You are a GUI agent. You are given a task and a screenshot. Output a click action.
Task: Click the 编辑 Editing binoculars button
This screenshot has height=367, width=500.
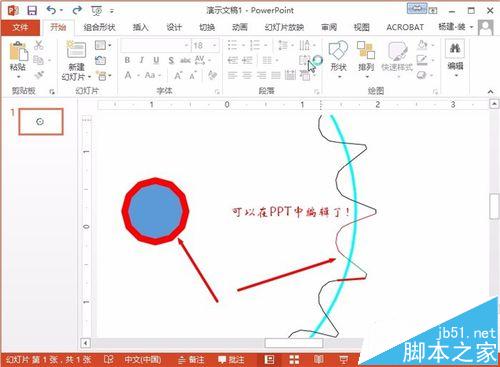455,59
